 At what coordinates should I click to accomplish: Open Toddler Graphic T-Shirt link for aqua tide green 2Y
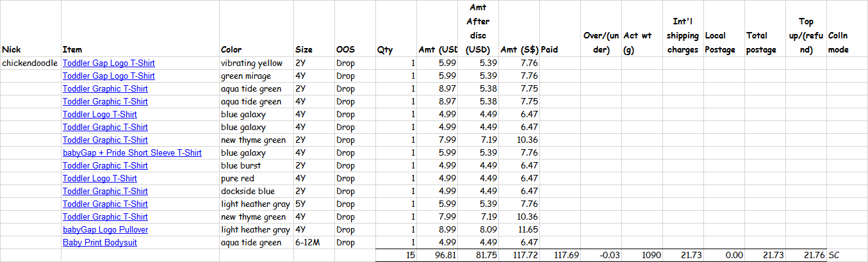pos(105,89)
